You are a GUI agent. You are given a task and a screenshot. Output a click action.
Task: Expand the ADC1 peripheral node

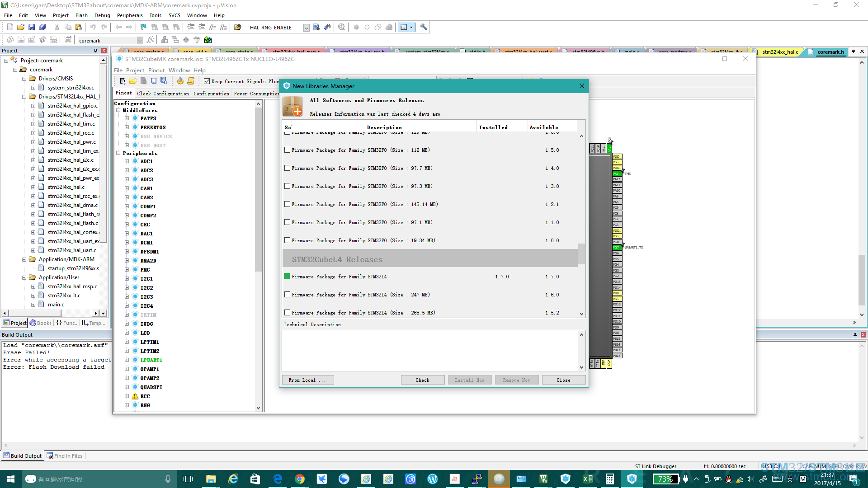point(127,161)
